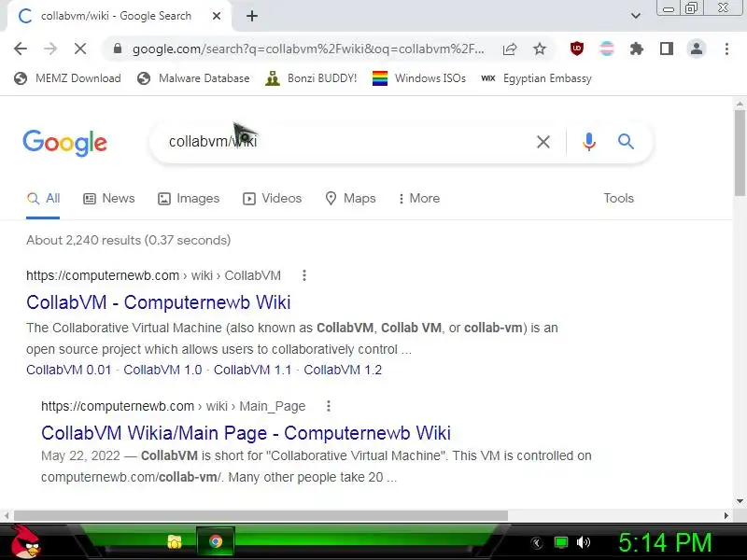Open the CollabVM 1.0 sitelink
Screen dimensions: 747x560
coord(162,370)
